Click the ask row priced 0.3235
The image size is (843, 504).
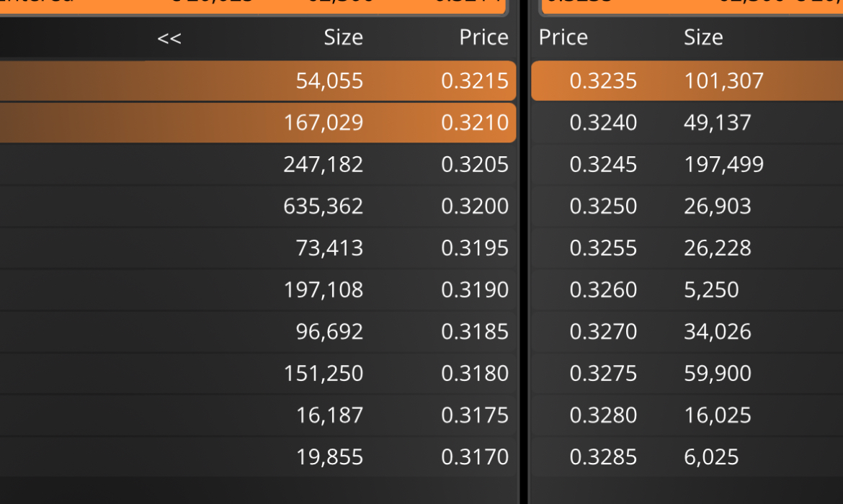687,81
